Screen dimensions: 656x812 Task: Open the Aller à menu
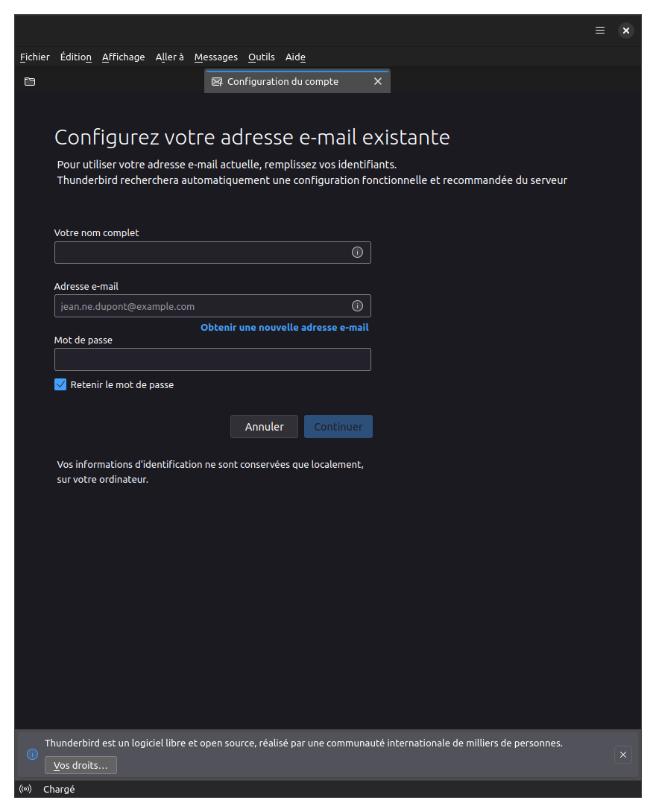pos(169,57)
